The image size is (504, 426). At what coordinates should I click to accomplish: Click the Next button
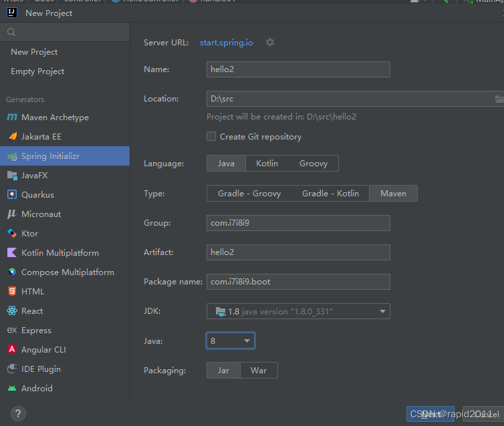click(x=430, y=414)
